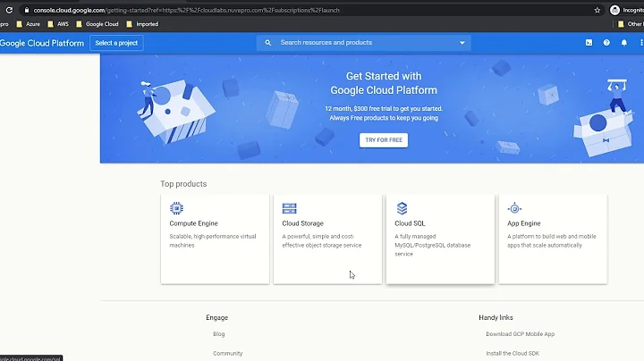The height and width of the screenshot is (361, 644).
Task: Show notifications with the bell icon
Action: 624,43
